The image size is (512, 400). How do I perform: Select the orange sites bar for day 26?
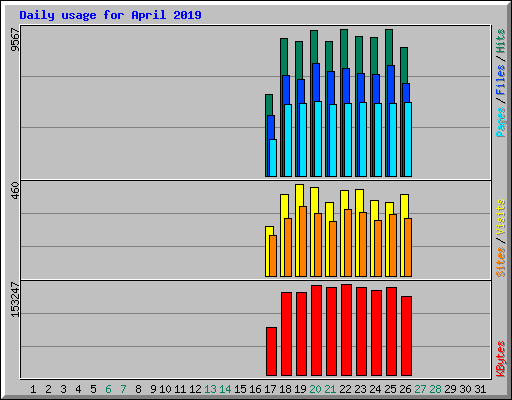(x=408, y=247)
